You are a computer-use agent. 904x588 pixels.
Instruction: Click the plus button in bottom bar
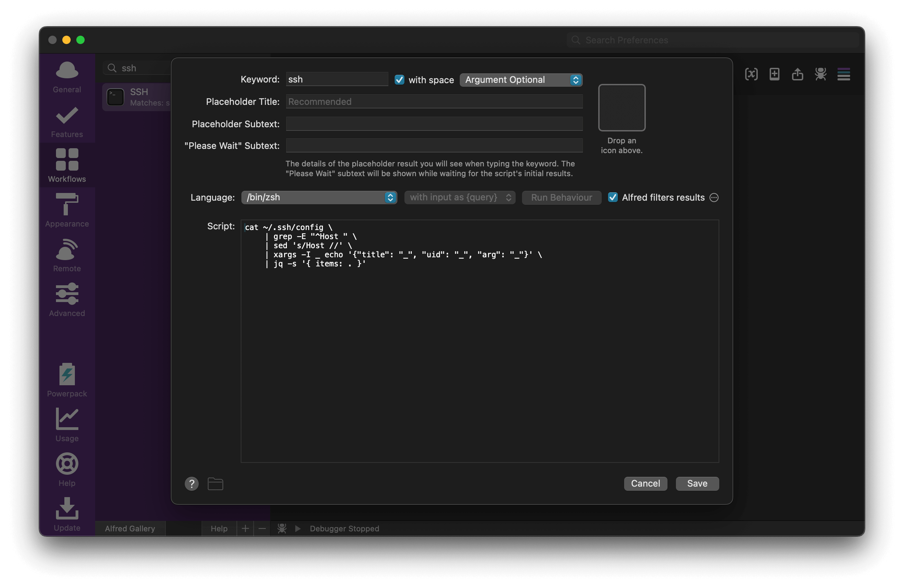click(x=245, y=529)
